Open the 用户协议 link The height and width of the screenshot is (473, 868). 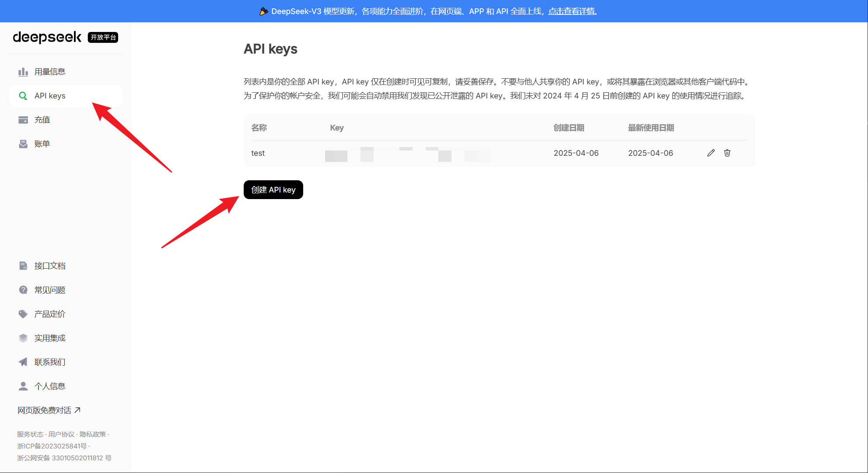61,434
